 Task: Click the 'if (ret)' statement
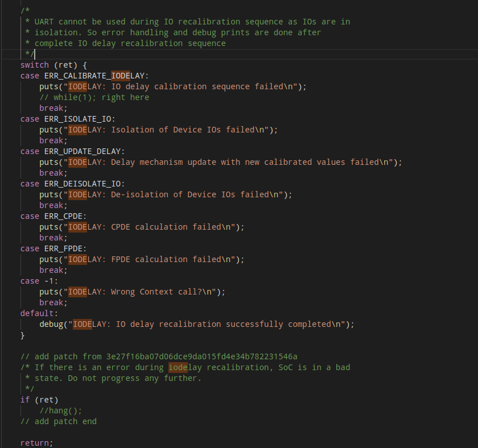[x=39, y=400]
